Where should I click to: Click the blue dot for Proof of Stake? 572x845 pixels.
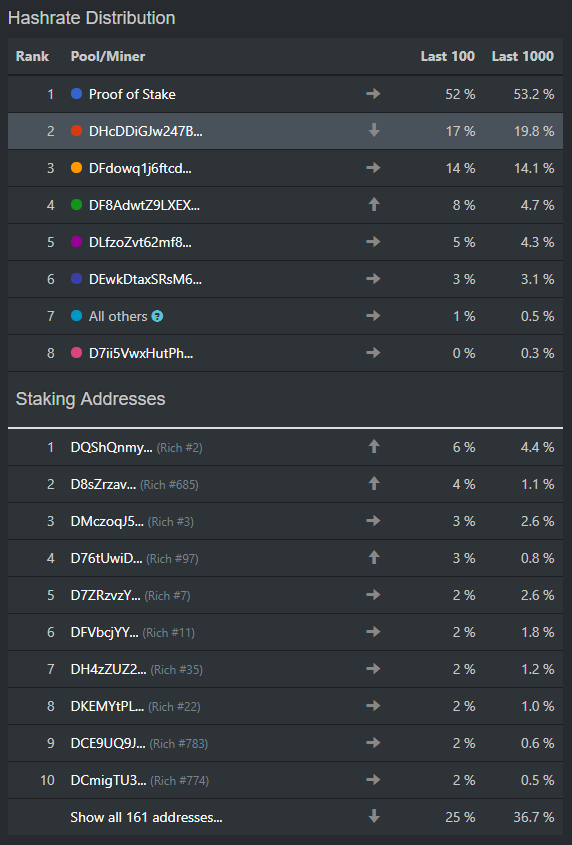click(x=77, y=94)
